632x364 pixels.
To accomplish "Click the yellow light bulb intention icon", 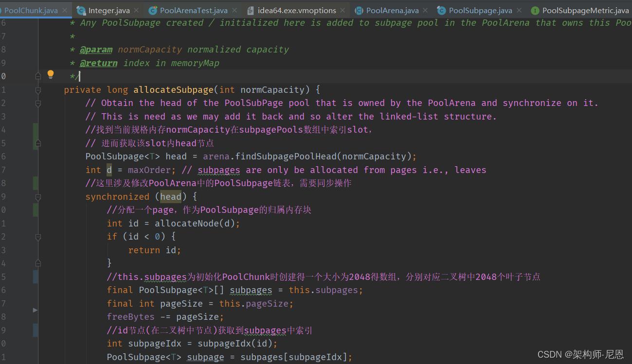I will [50, 74].
